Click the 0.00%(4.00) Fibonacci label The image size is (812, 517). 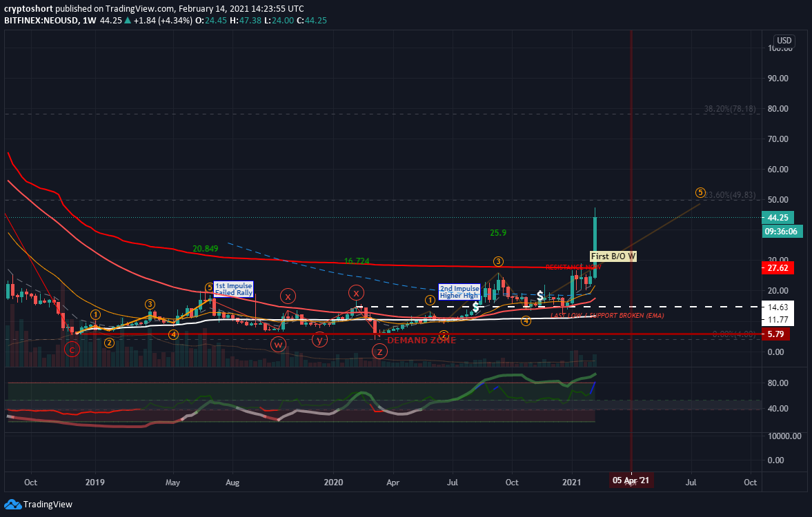pyautogui.click(x=734, y=334)
